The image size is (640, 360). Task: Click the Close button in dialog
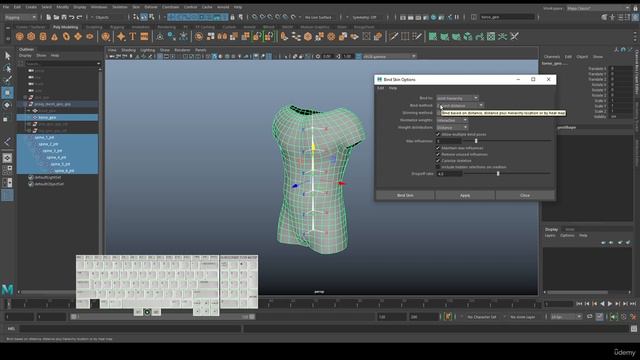click(x=525, y=196)
